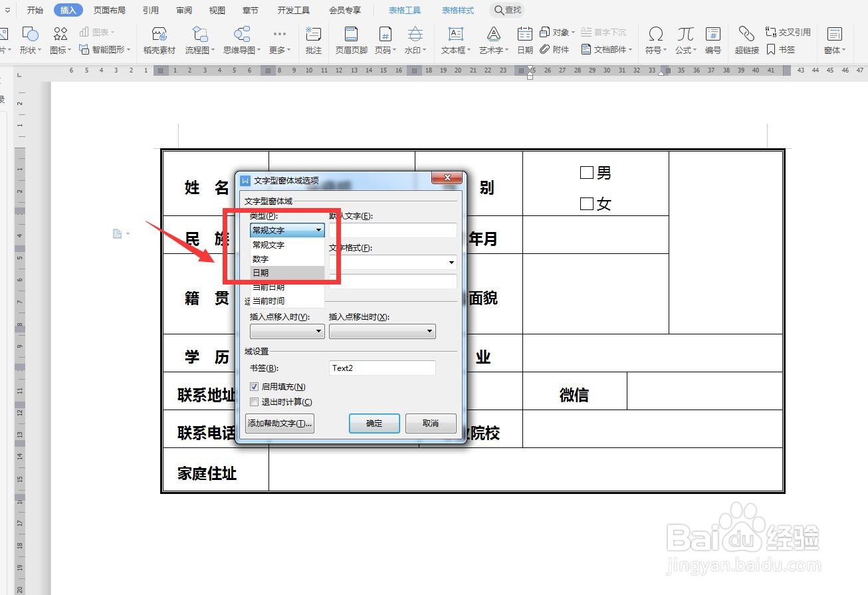Open the 表格样式 tab

[458, 10]
